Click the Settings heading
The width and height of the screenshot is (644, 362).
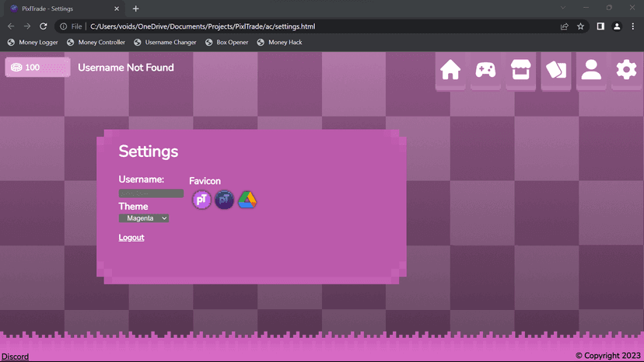(x=149, y=151)
